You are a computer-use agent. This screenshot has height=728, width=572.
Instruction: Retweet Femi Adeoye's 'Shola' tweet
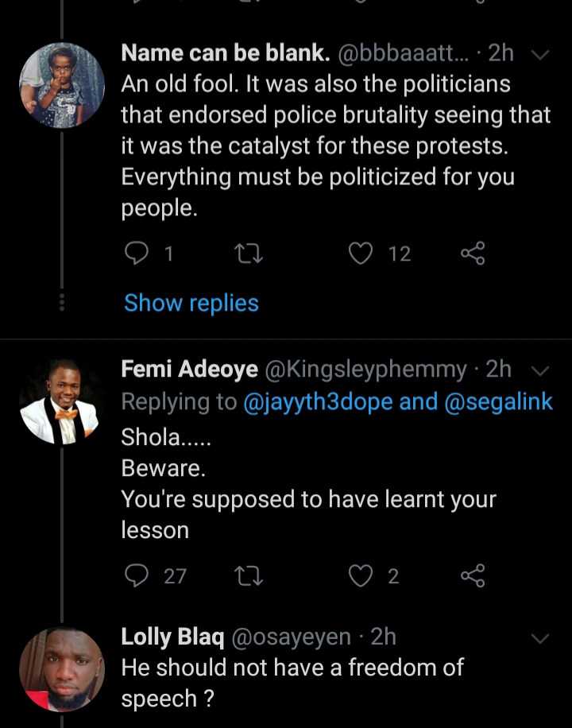click(x=249, y=575)
